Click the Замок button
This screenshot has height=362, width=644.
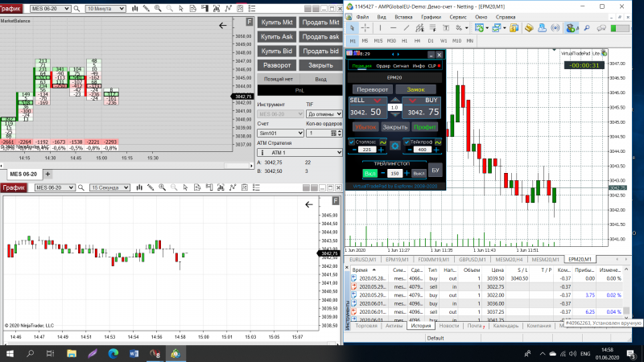point(415,89)
